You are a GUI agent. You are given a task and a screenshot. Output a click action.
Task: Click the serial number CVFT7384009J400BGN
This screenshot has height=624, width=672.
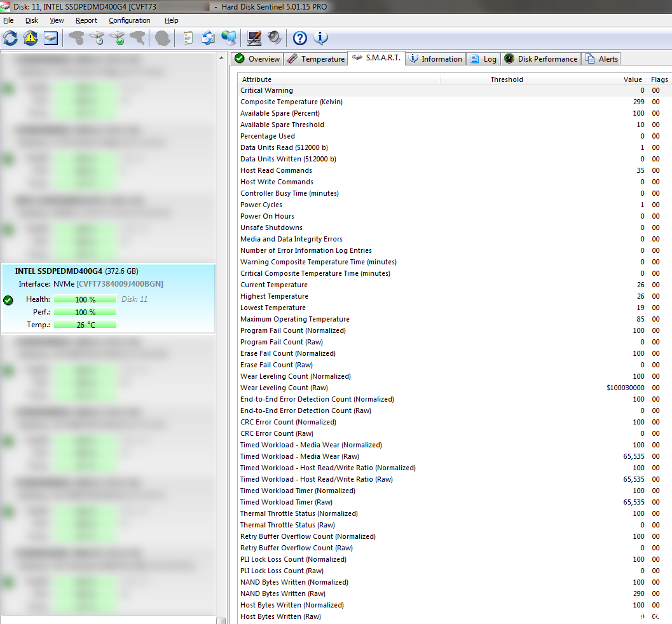pos(120,284)
